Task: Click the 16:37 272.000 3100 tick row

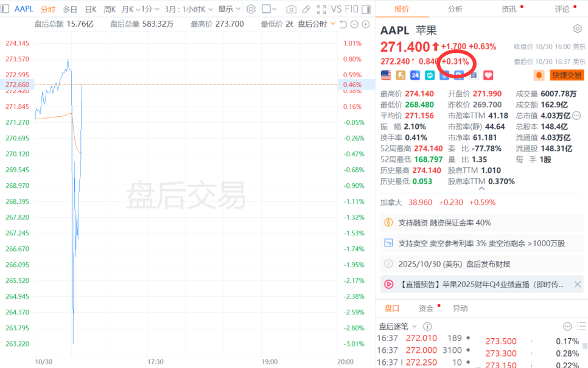Action: point(424,350)
